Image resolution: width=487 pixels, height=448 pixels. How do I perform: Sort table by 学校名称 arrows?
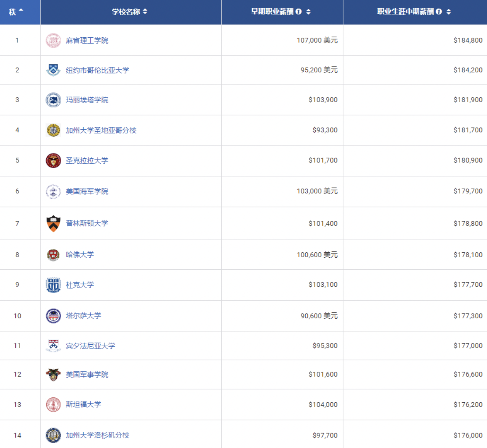(x=145, y=12)
